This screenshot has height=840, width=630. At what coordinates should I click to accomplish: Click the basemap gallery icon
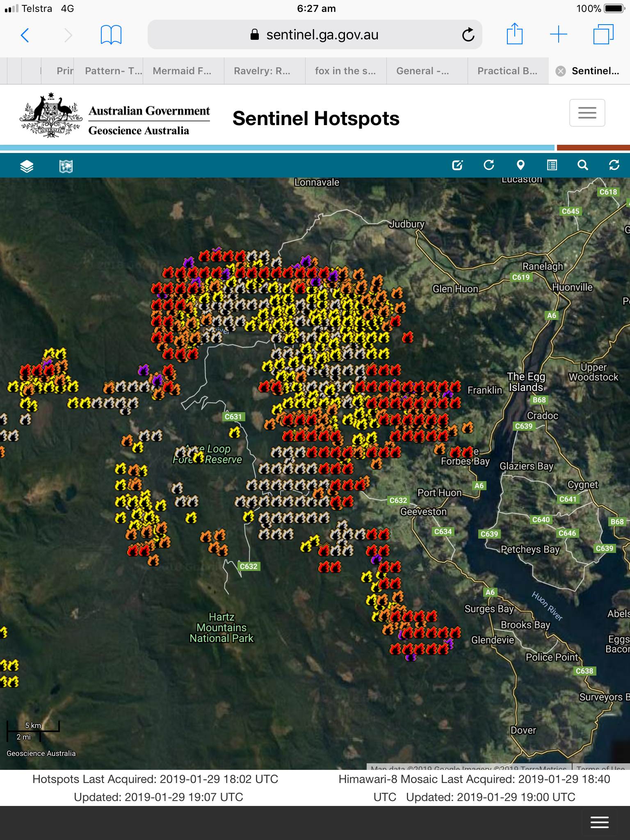tap(66, 166)
